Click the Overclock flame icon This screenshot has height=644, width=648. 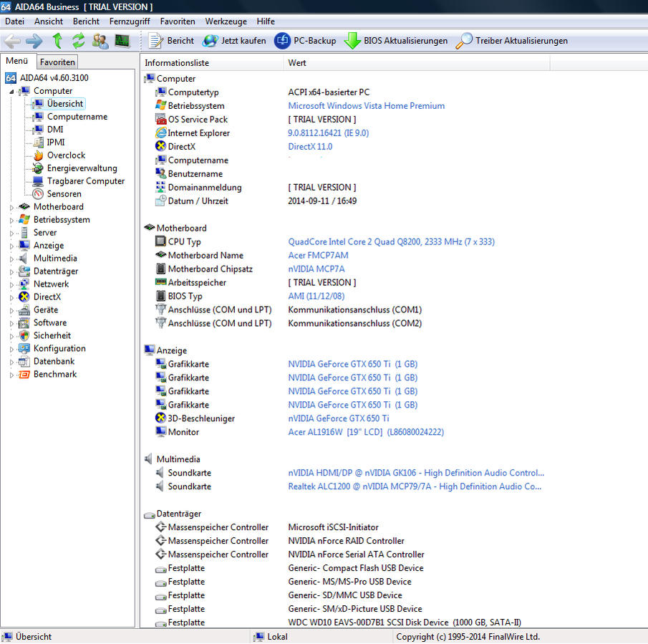click(x=39, y=155)
